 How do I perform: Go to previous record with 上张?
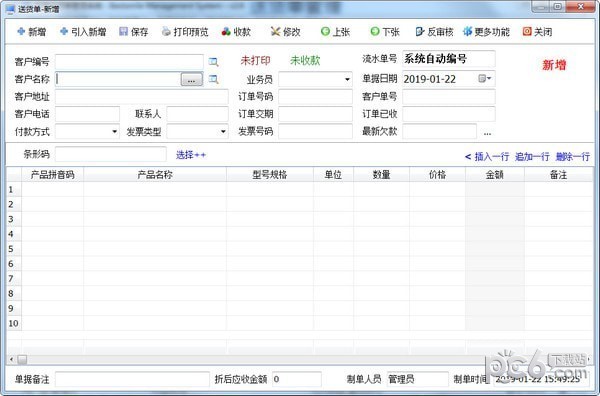(x=336, y=32)
